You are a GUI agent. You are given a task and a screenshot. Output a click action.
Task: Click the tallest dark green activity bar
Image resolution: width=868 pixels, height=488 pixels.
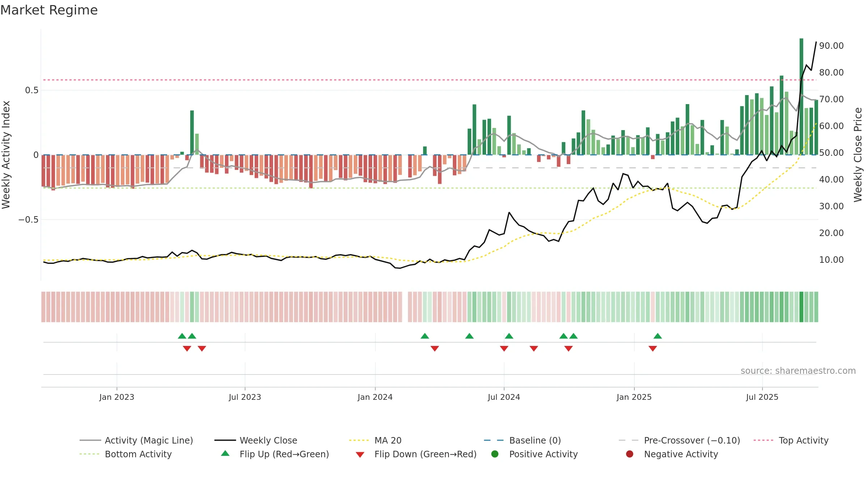[801, 97]
